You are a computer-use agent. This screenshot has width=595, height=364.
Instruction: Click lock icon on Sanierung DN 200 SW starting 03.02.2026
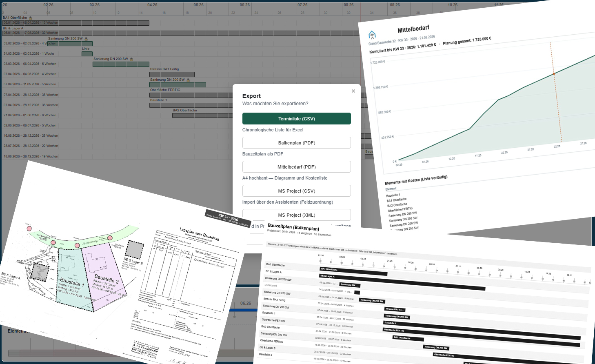pyautogui.click(x=86, y=39)
